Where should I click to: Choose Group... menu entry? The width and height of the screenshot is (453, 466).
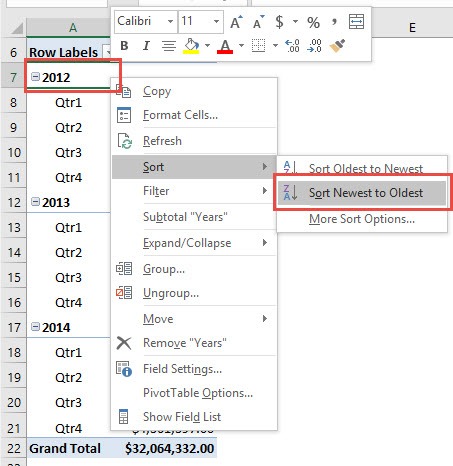(194, 269)
